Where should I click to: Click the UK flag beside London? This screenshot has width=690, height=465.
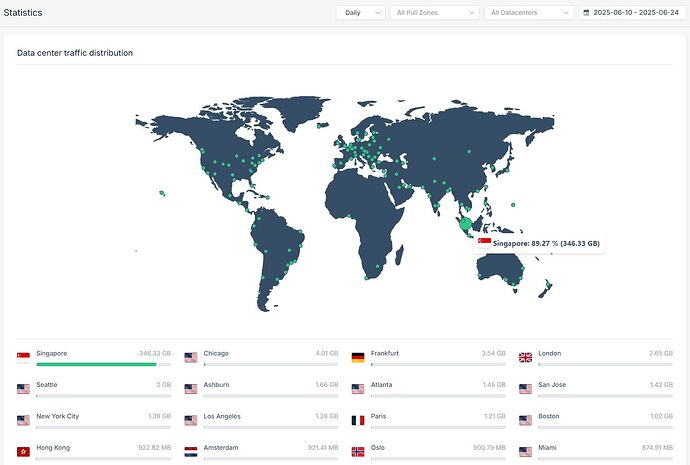coord(525,354)
